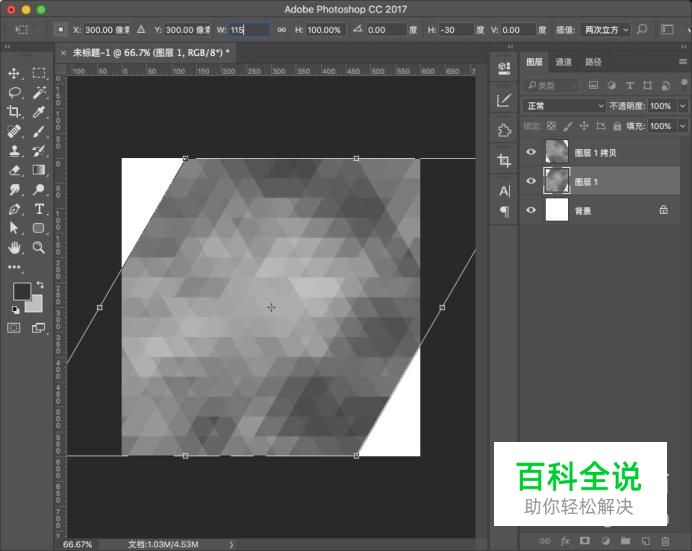
Task: Hide the 图层 1 layer
Action: pos(531,181)
